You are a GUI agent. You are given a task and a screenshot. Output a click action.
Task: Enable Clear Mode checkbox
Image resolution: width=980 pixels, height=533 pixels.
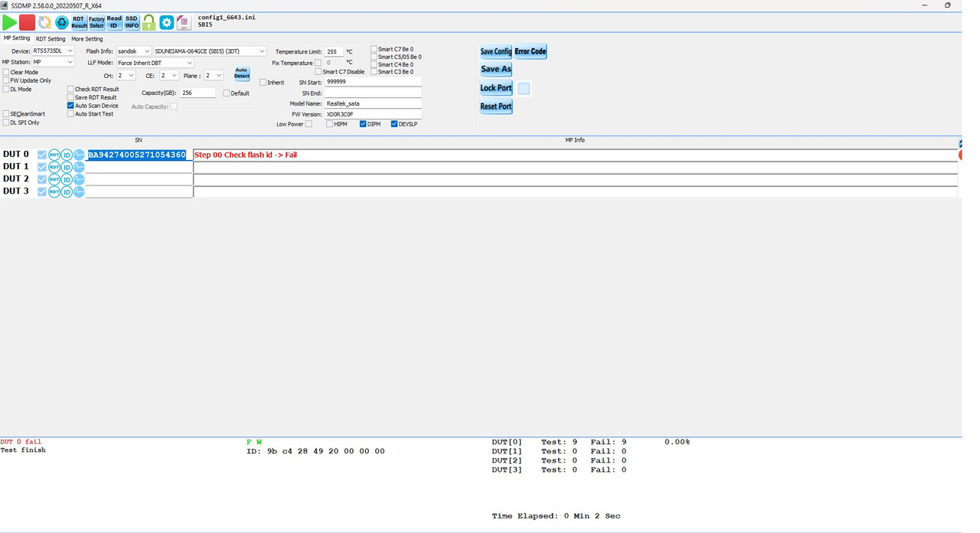click(6, 72)
